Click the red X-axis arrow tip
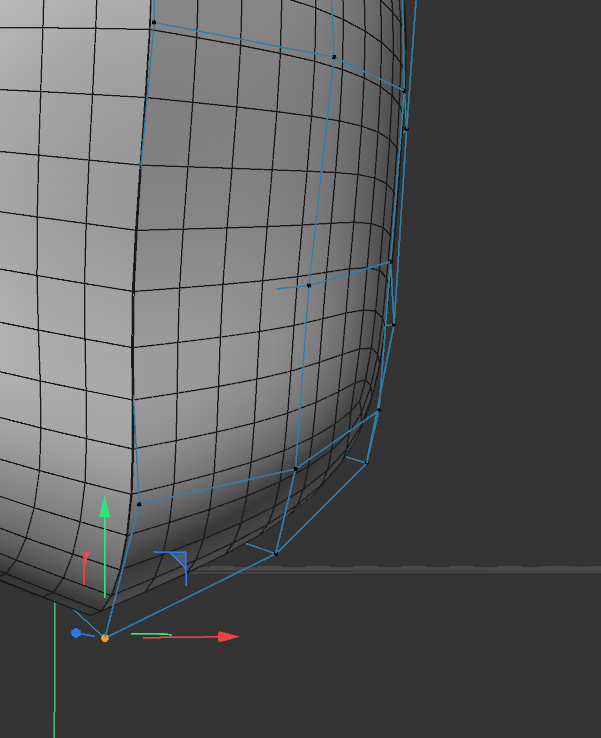Viewport: 601px width, 738px height. (229, 637)
